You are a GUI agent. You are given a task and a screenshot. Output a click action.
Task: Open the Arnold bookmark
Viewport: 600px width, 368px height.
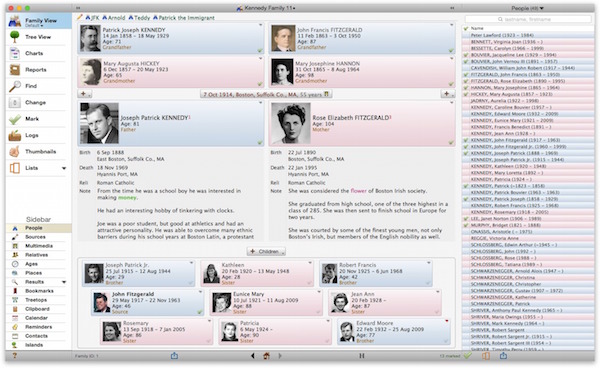point(114,18)
